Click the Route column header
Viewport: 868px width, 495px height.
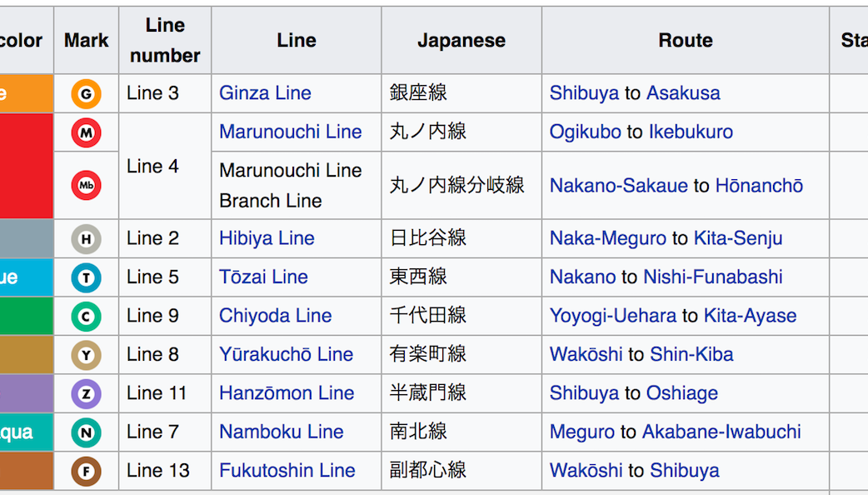pos(686,40)
